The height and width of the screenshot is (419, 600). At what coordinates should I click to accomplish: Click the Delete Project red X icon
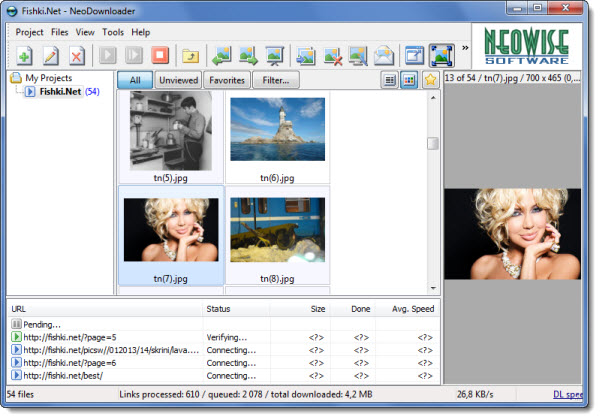(76, 55)
